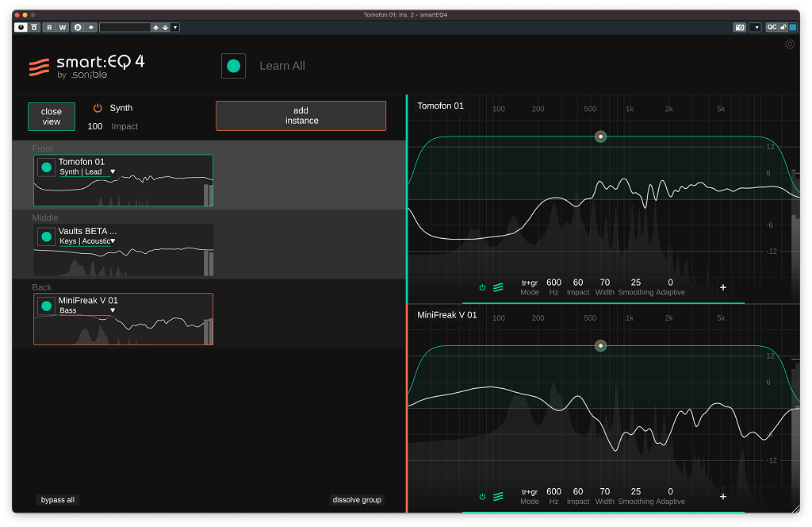812x527 pixels.
Task: Toggle MiniFreak V 01 instance green learn button
Action: click(x=46, y=306)
